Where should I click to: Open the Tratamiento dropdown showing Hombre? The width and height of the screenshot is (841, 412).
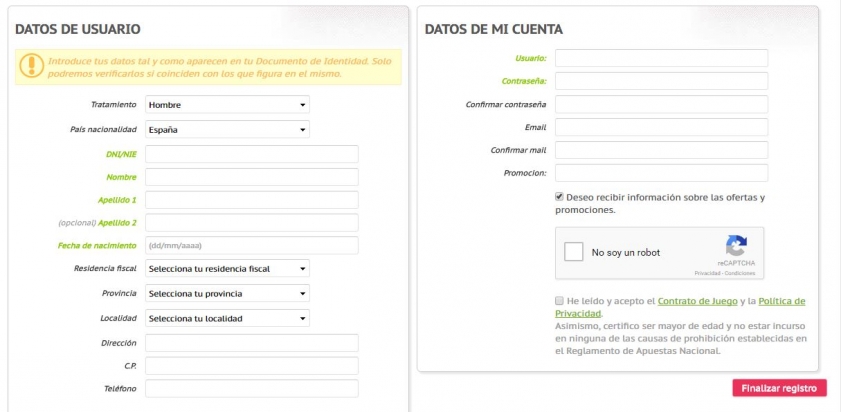(x=227, y=105)
